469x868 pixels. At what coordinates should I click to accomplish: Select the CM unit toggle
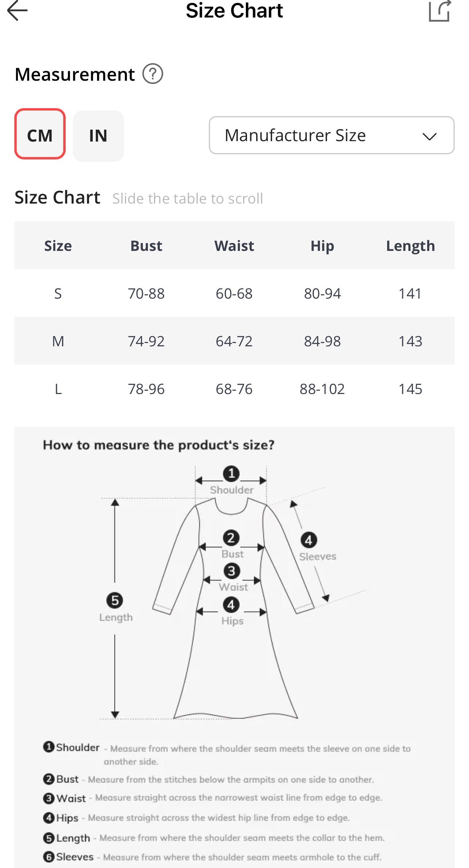click(40, 134)
